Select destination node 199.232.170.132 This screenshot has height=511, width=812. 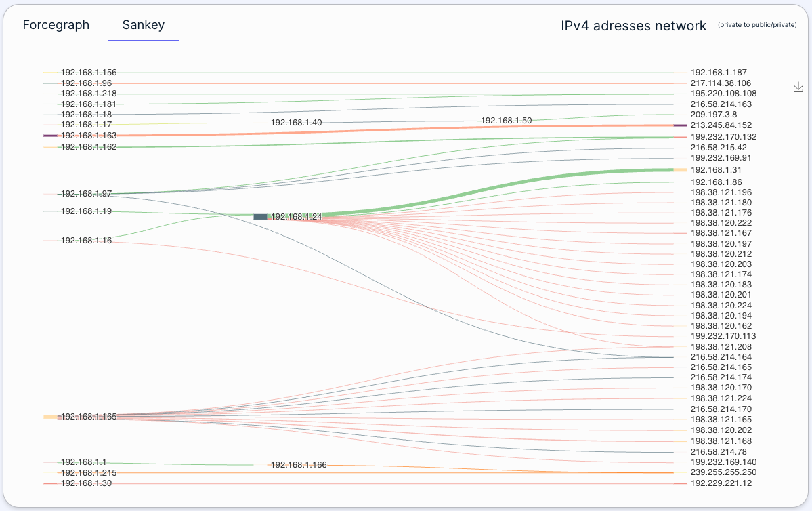(723, 137)
